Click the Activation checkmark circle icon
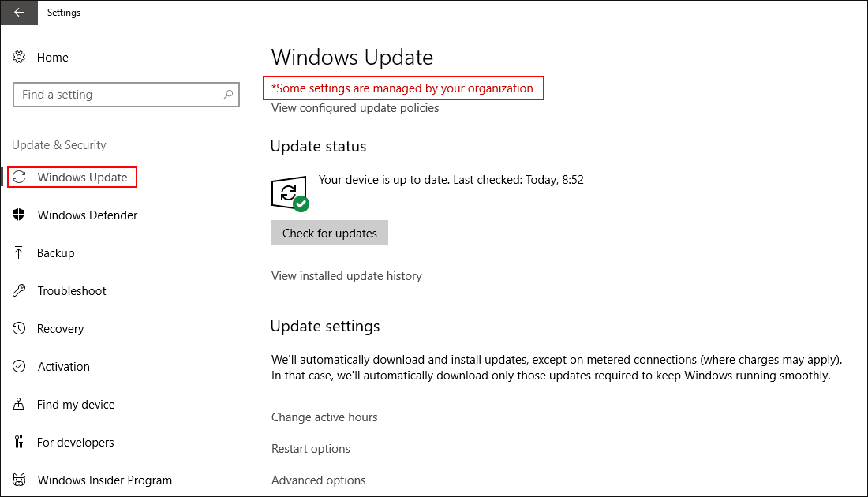This screenshot has width=868, height=497. pyautogui.click(x=19, y=366)
